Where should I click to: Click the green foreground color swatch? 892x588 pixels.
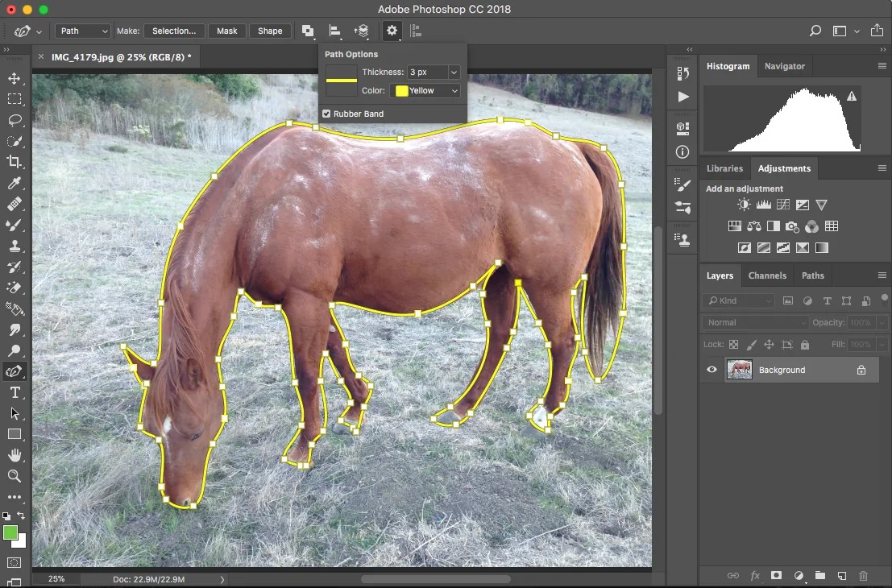10,532
